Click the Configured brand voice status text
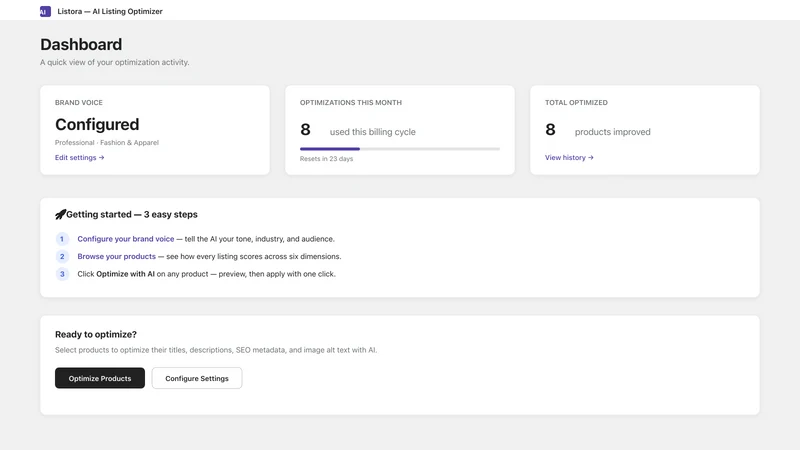 97,124
